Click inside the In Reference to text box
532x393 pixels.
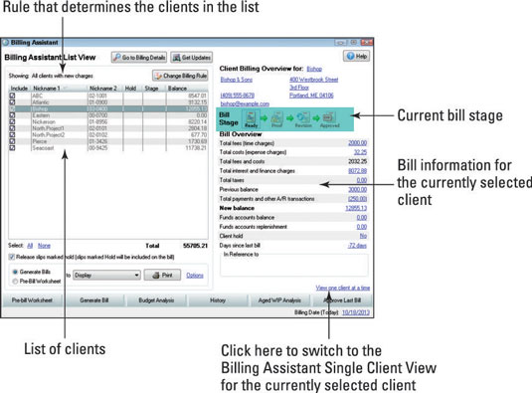293,266
